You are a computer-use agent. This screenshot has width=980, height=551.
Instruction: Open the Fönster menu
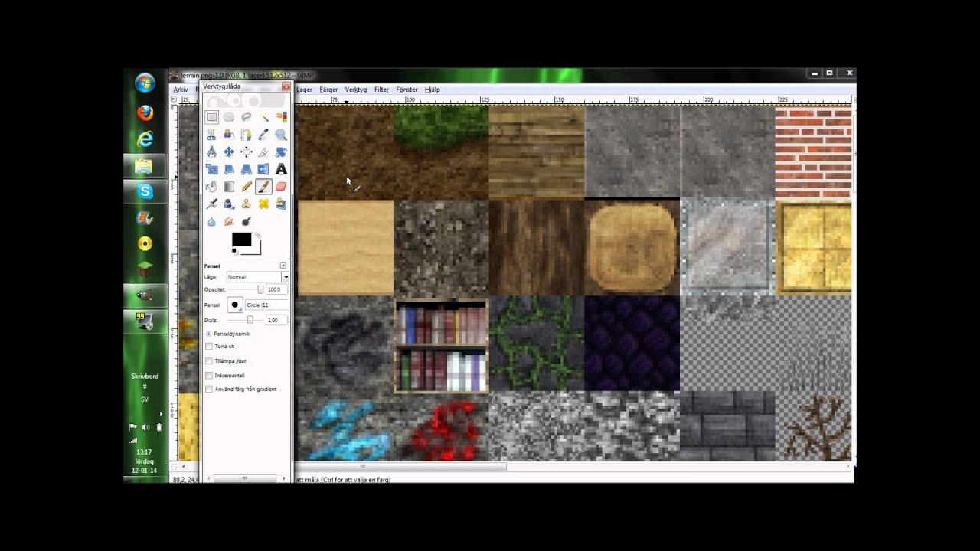pos(407,90)
